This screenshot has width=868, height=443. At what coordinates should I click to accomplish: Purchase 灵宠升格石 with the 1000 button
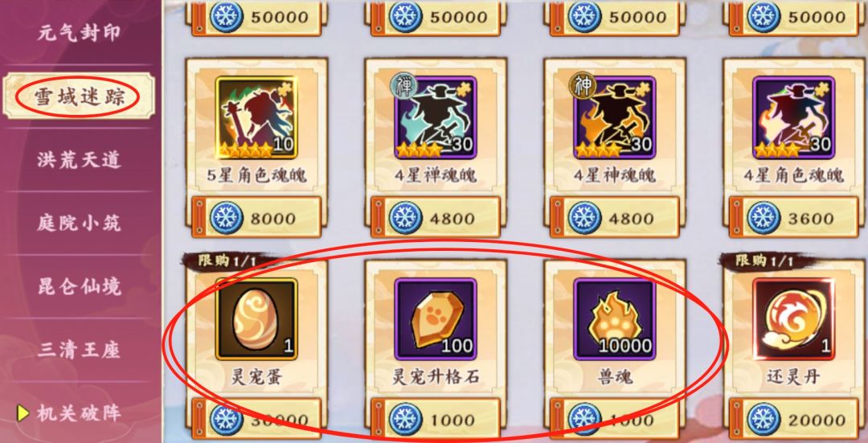pyautogui.click(x=435, y=419)
